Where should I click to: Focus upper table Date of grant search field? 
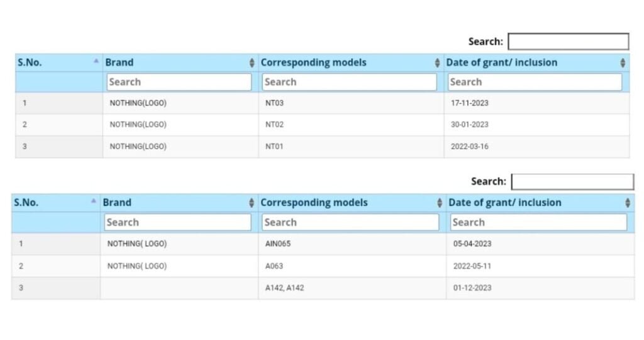[535, 82]
